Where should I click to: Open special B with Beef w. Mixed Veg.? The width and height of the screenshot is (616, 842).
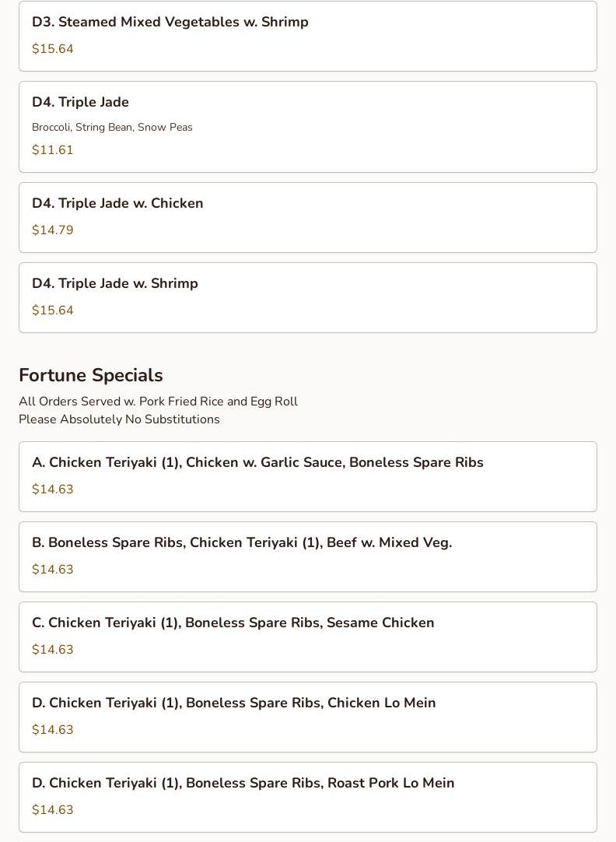[307, 556]
